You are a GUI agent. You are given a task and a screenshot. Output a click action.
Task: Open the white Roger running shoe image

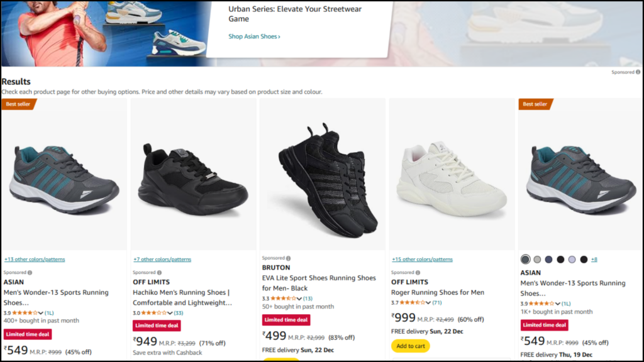(x=452, y=179)
